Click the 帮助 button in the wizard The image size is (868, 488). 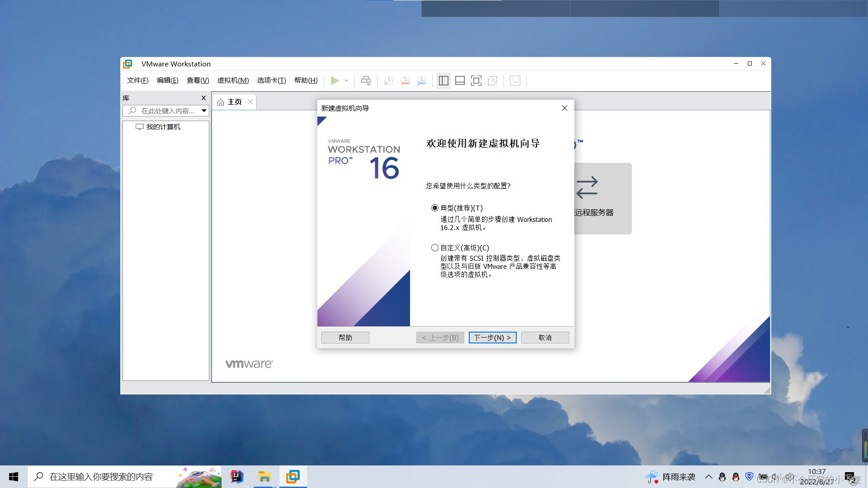pyautogui.click(x=345, y=338)
